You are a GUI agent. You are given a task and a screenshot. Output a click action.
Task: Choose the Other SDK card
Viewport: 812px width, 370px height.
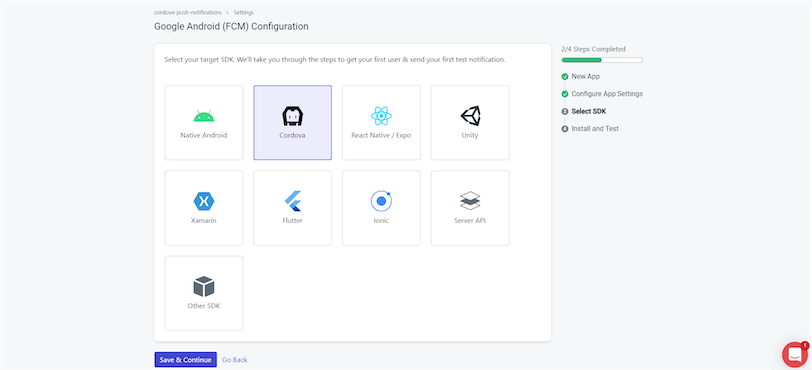tap(204, 293)
